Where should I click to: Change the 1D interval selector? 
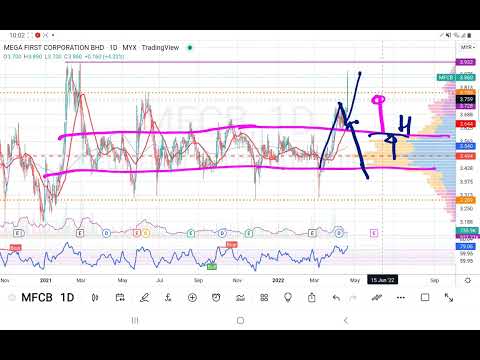click(x=67, y=297)
